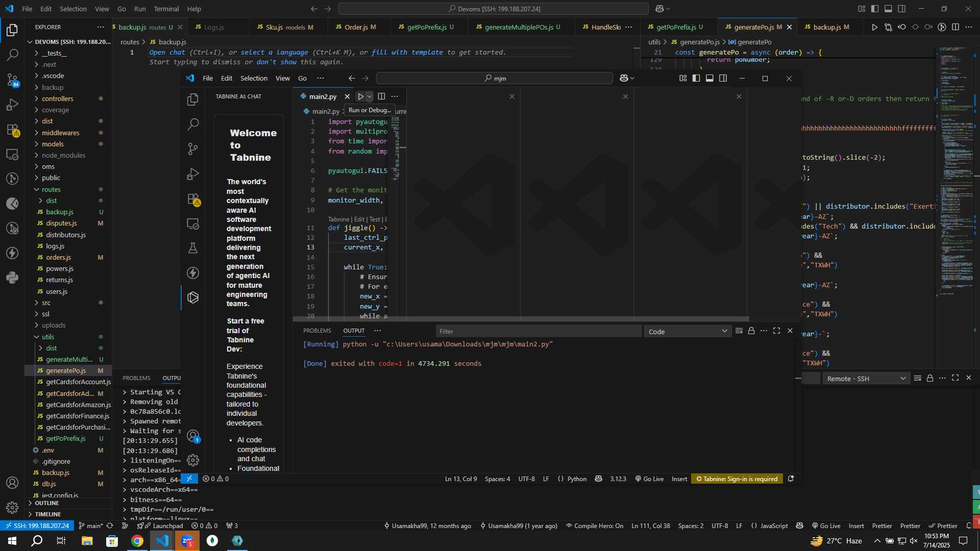
Task: Open Run and Debug in Devoms activity bar
Action: [x=12, y=105]
